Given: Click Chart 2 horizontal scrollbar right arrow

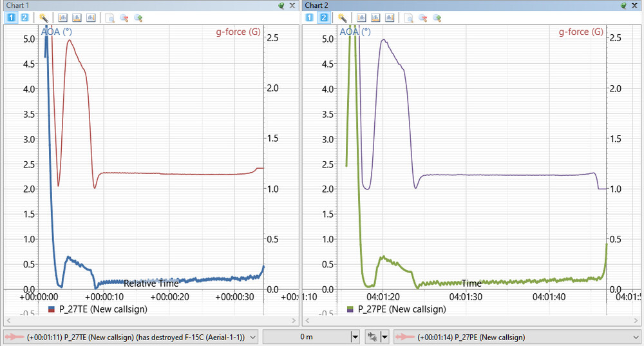Looking at the screenshot, I should pyautogui.click(x=636, y=320).
